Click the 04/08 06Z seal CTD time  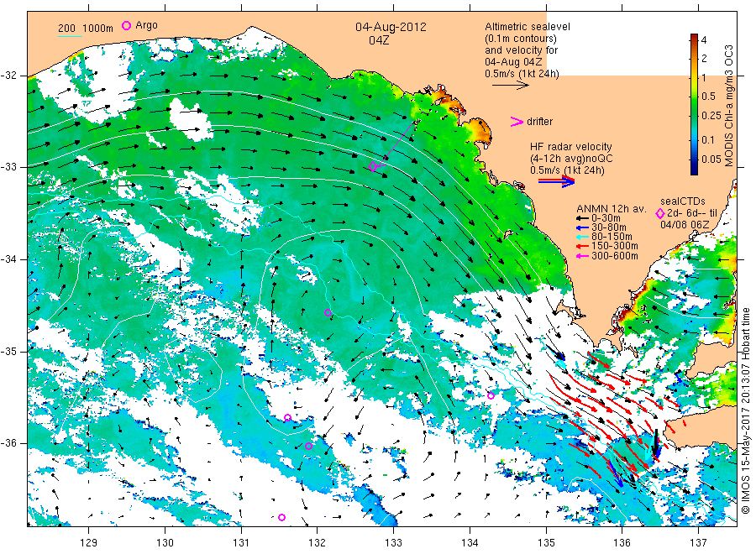[x=685, y=224]
